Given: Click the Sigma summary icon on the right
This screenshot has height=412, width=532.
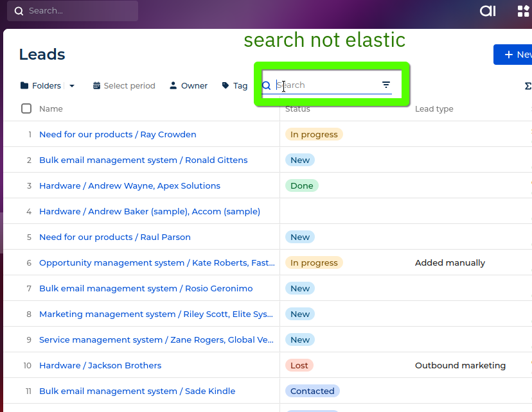Looking at the screenshot, I should (528, 85).
